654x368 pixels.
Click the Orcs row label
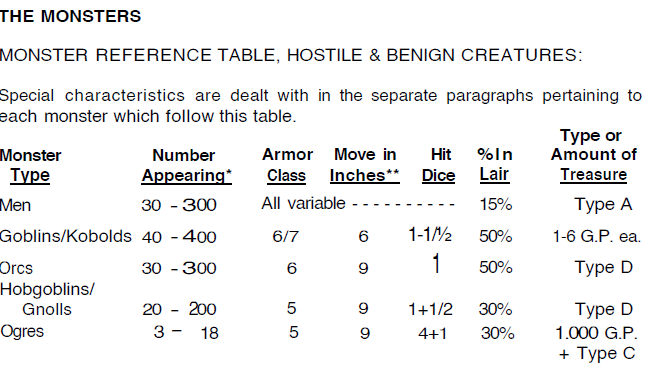[16, 268]
